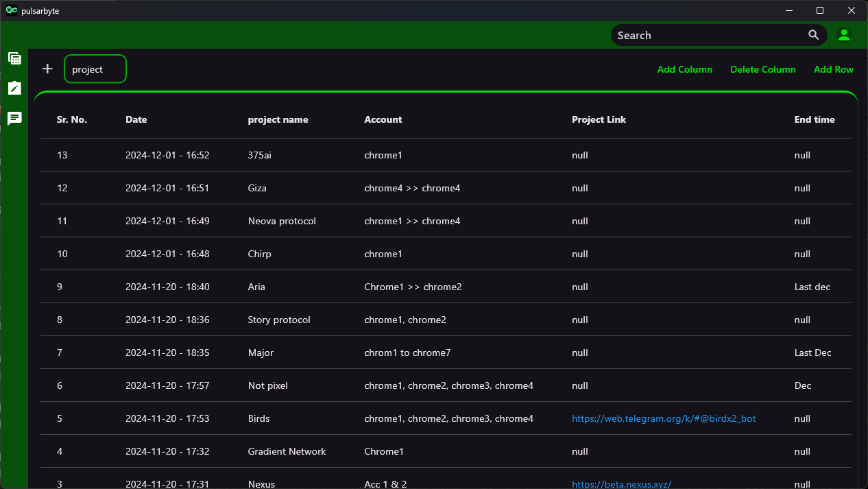
Task: Click End time null in Giza row
Action: pos(802,188)
